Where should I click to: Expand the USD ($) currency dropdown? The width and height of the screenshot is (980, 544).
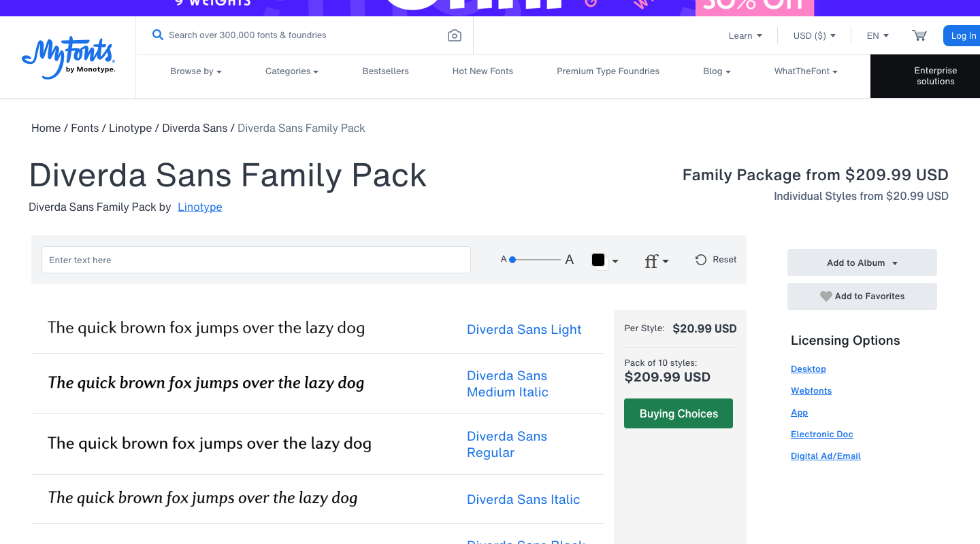pyautogui.click(x=814, y=35)
